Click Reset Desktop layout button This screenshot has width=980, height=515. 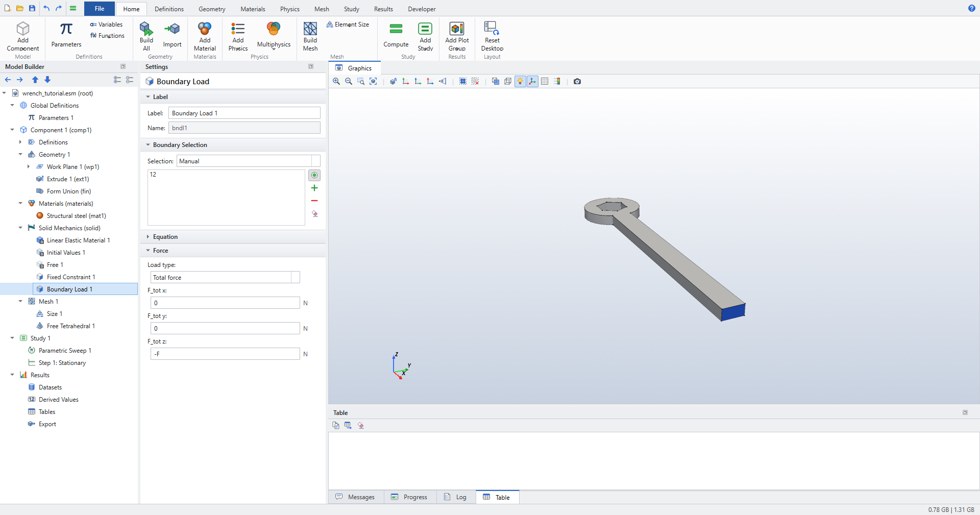(492, 36)
